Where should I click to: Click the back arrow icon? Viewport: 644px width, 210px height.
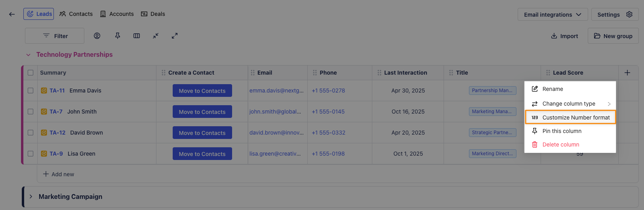(x=12, y=14)
